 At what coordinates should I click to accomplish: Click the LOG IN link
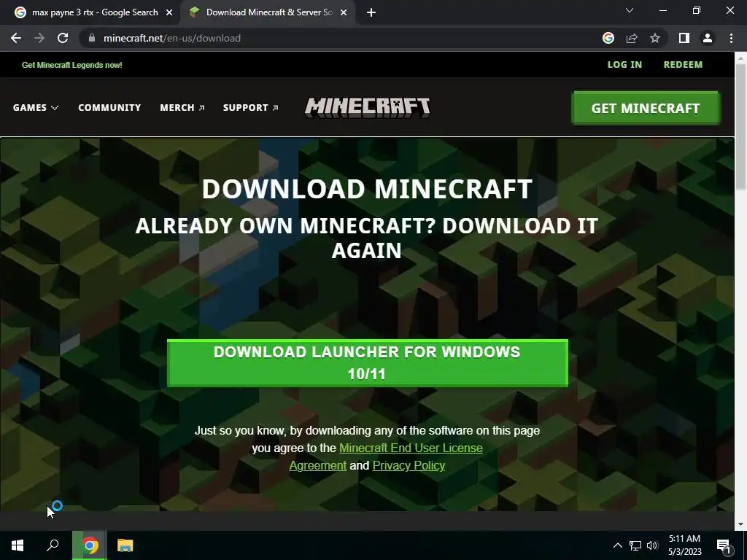[624, 64]
